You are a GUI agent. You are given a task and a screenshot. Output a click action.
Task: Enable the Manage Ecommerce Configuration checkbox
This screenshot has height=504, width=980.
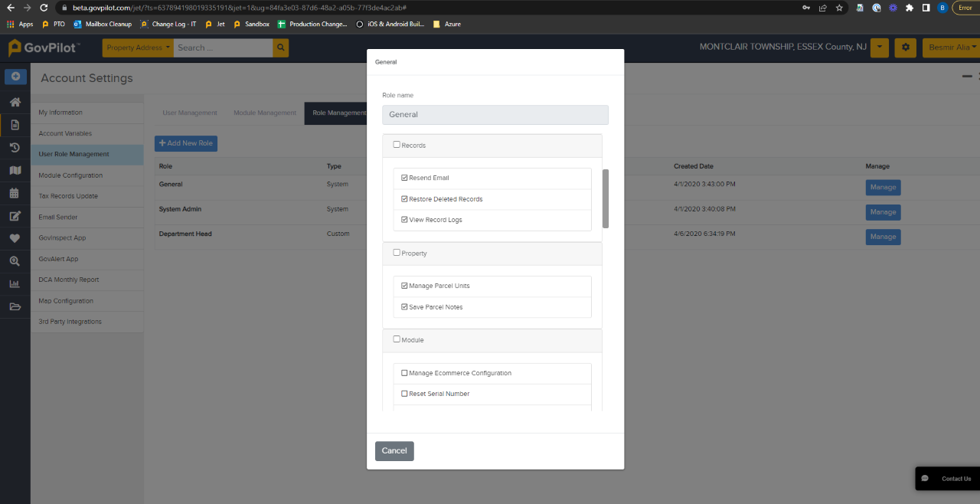click(x=404, y=373)
